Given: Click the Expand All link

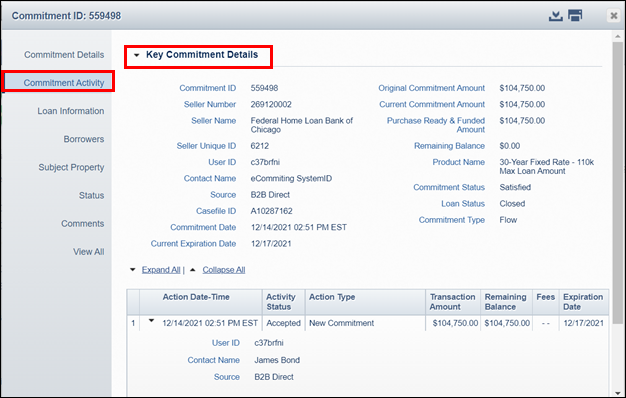Looking at the screenshot, I should (x=161, y=270).
